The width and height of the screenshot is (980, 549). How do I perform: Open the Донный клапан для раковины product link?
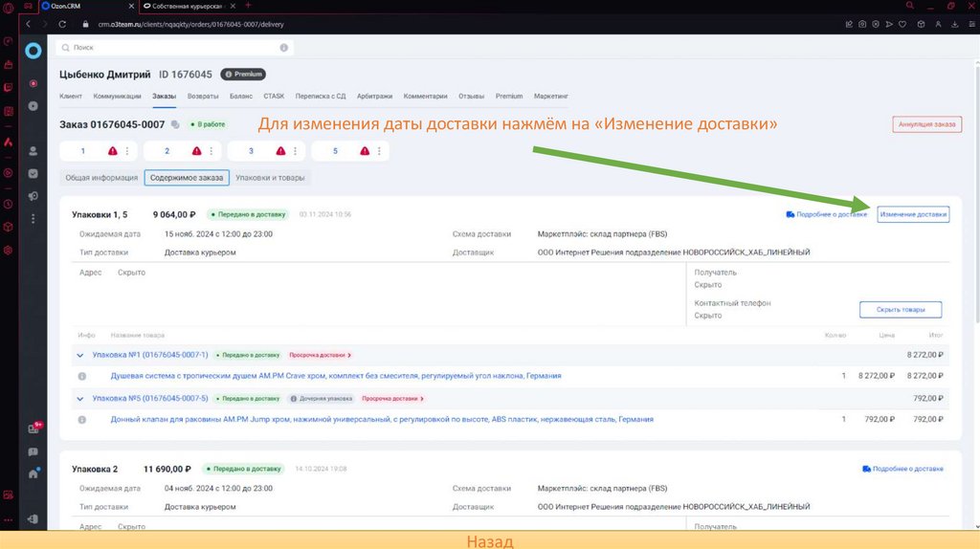pos(382,420)
